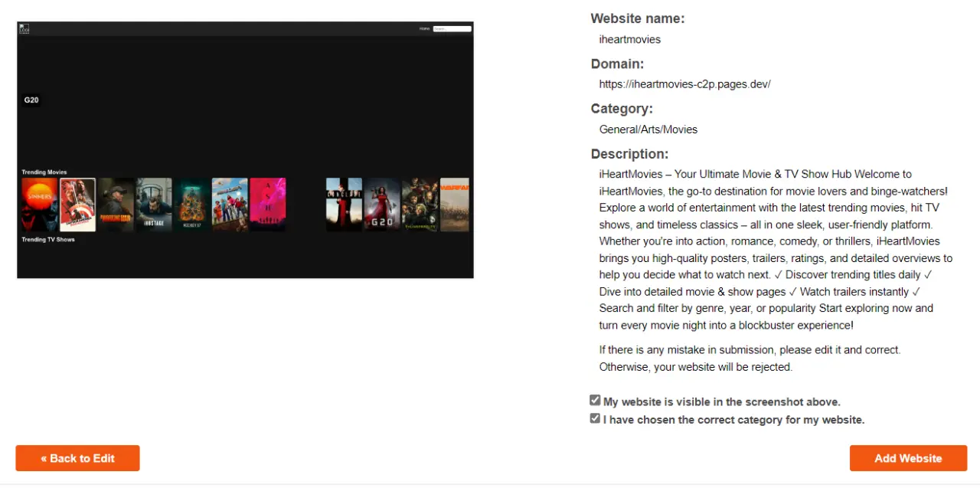Toggle 'I have chosen the correct category' checkbox

595,419
